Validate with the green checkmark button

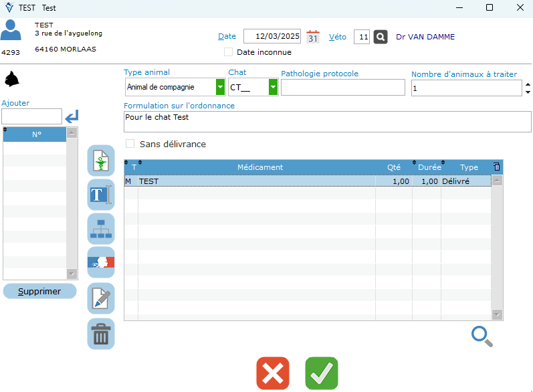tap(322, 373)
